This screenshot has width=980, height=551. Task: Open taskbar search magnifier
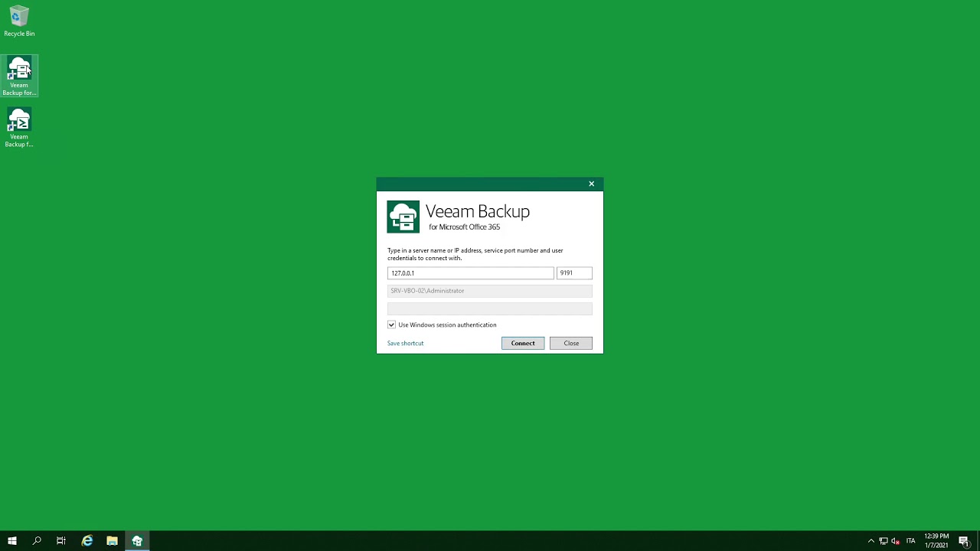[37, 541]
